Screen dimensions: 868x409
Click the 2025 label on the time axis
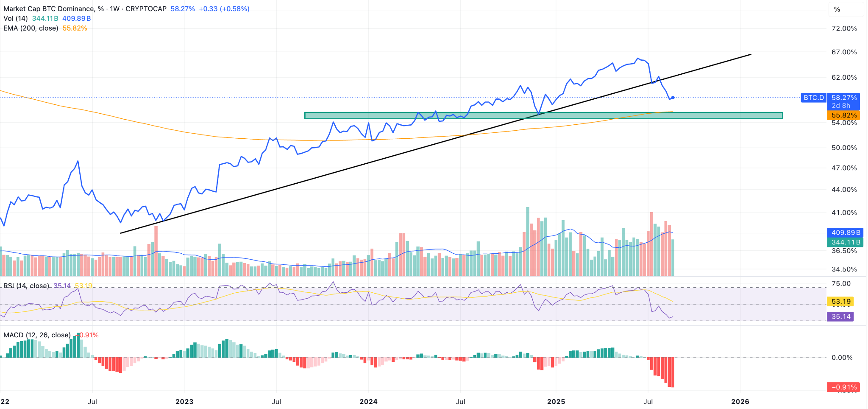pyautogui.click(x=556, y=401)
